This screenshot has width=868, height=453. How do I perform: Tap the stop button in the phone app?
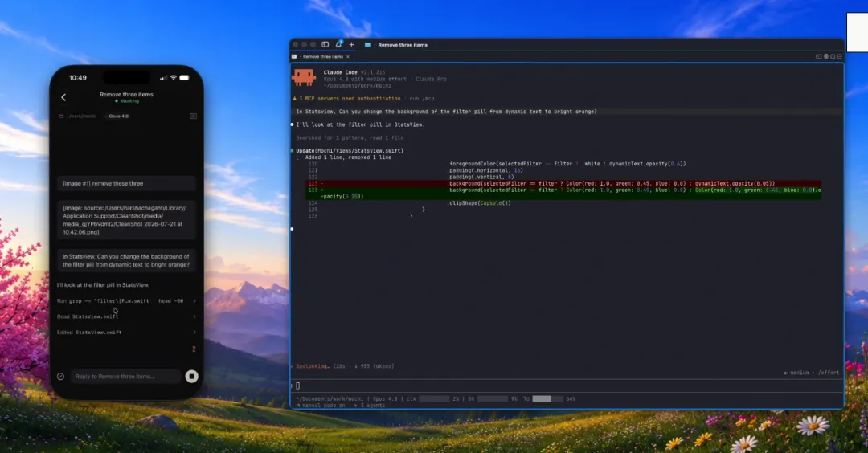click(x=191, y=376)
